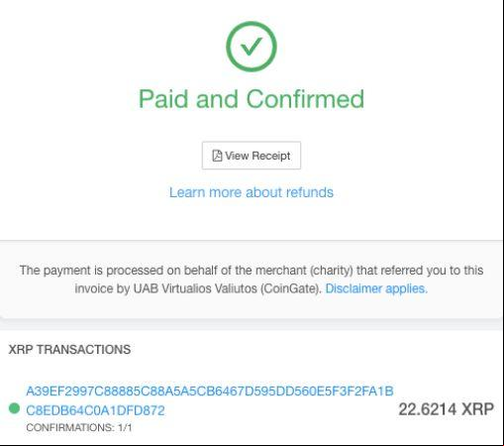This screenshot has width=504, height=446.
Task: Click the Paid and Confirmed heading
Action: coord(252,99)
